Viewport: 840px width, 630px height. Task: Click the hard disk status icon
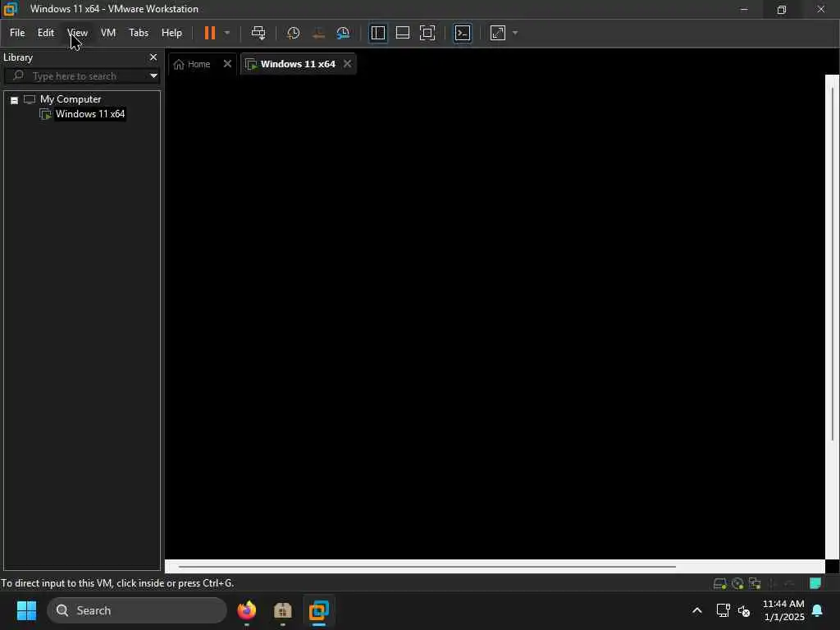click(x=719, y=583)
